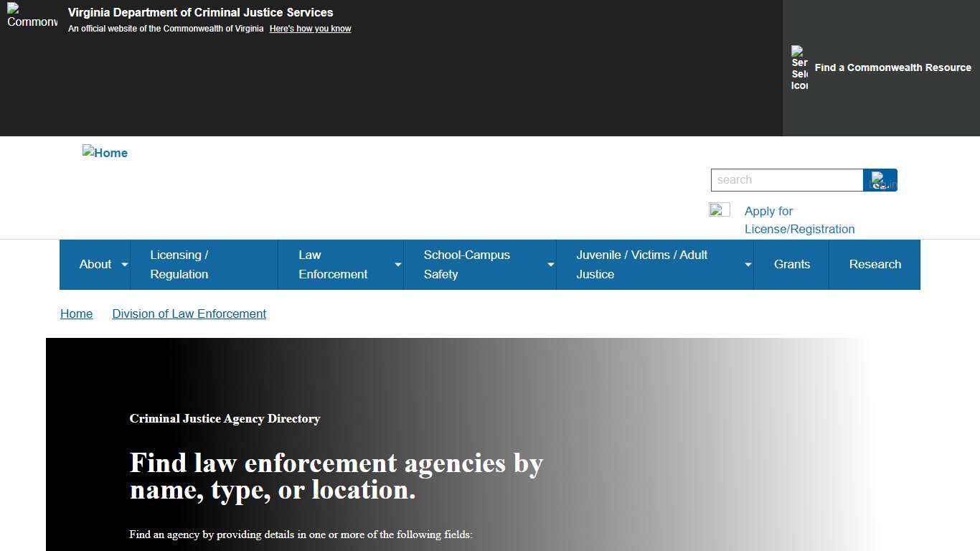
Task: Follow the Home breadcrumb link
Action: 76,314
